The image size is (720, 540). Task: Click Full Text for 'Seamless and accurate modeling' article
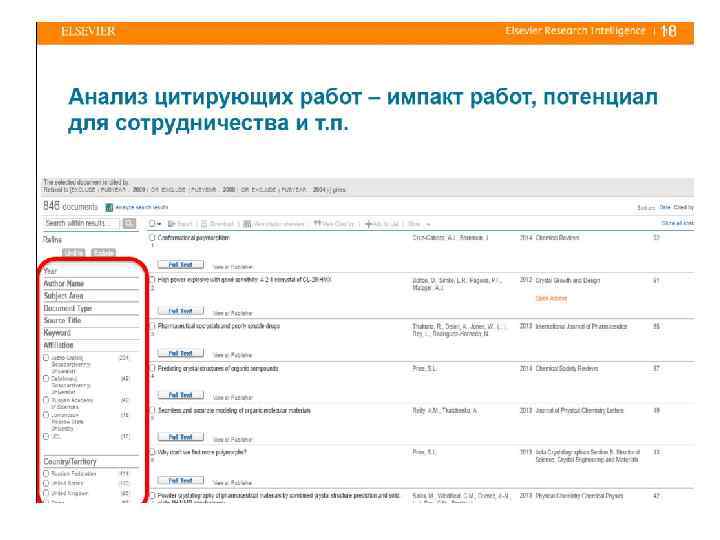pos(180,437)
